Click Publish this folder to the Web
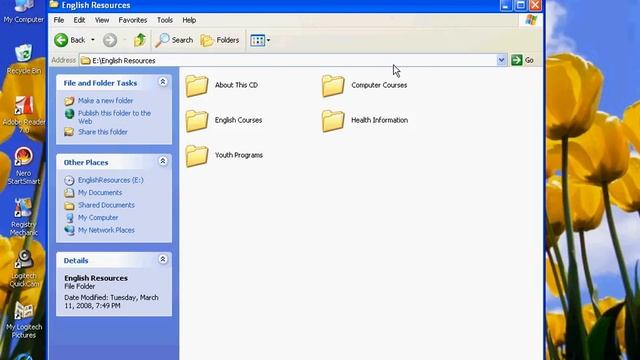The image size is (640, 360). click(114, 117)
